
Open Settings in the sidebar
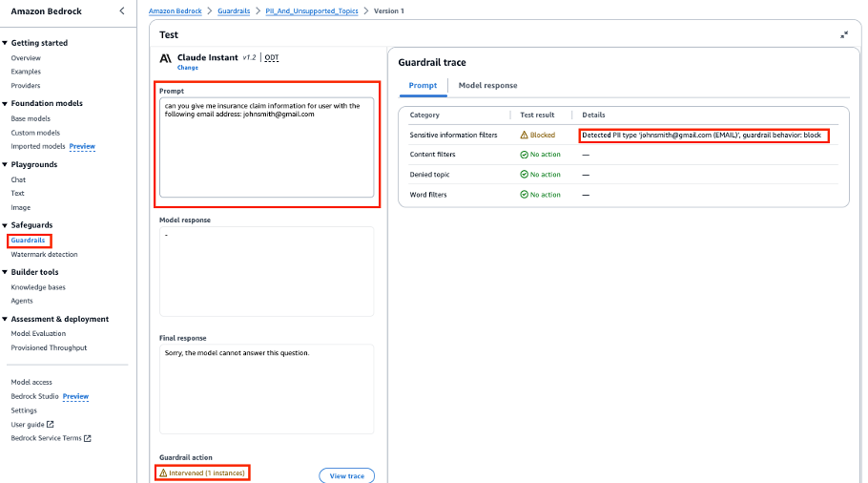coord(24,410)
